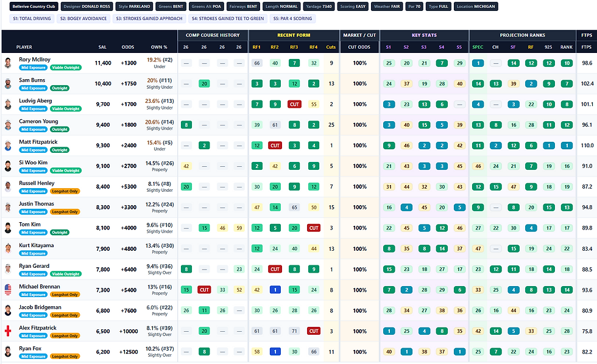Click Rory McIlroy's player avatar
Screen dimensions: 597x364
point(8,63)
